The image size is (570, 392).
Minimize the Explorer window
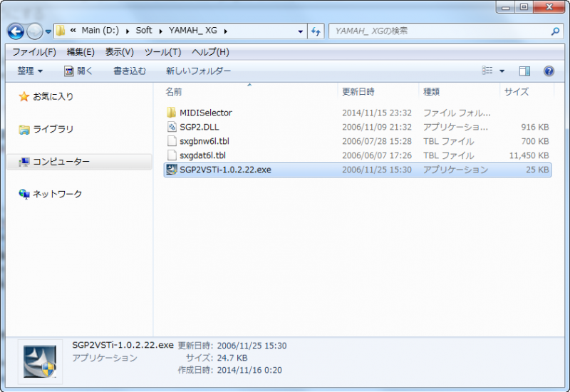(x=505, y=6)
